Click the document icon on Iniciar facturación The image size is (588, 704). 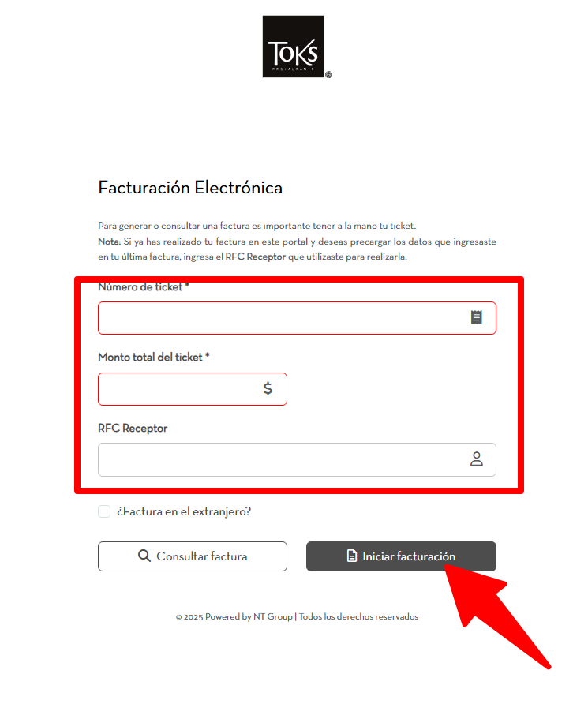tap(352, 556)
